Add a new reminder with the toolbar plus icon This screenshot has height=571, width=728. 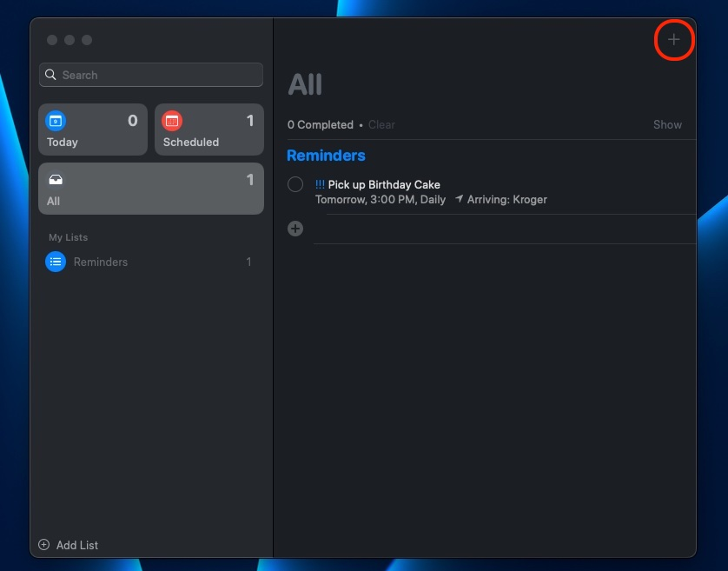[x=673, y=39]
